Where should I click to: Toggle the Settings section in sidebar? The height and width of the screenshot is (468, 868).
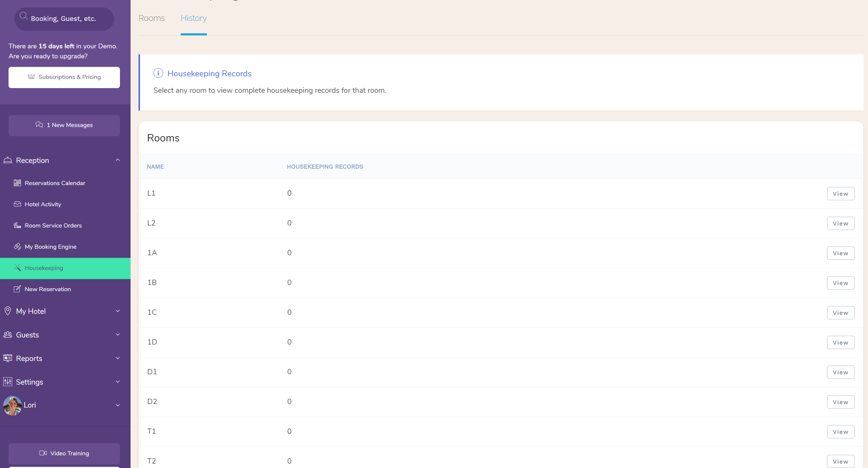(65, 382)
